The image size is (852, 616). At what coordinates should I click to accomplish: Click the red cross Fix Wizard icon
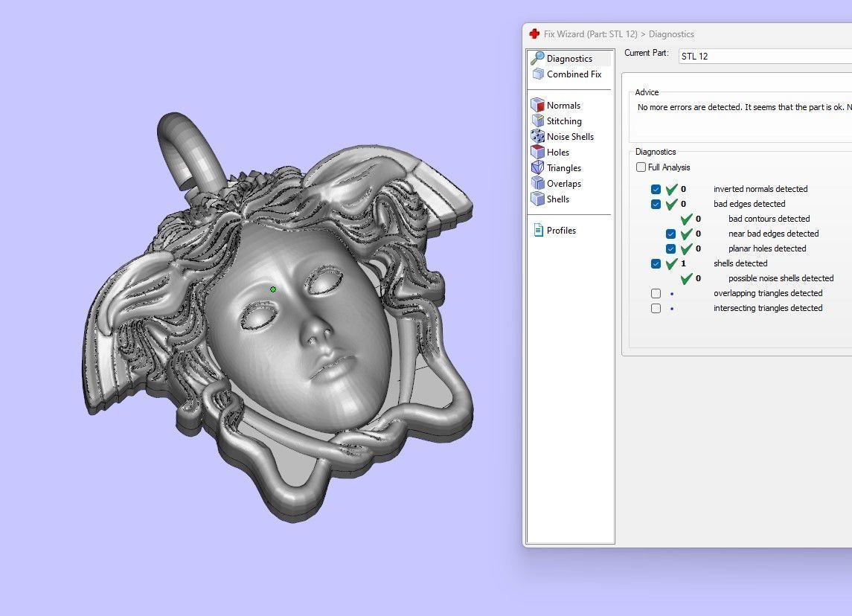(534, 33)
